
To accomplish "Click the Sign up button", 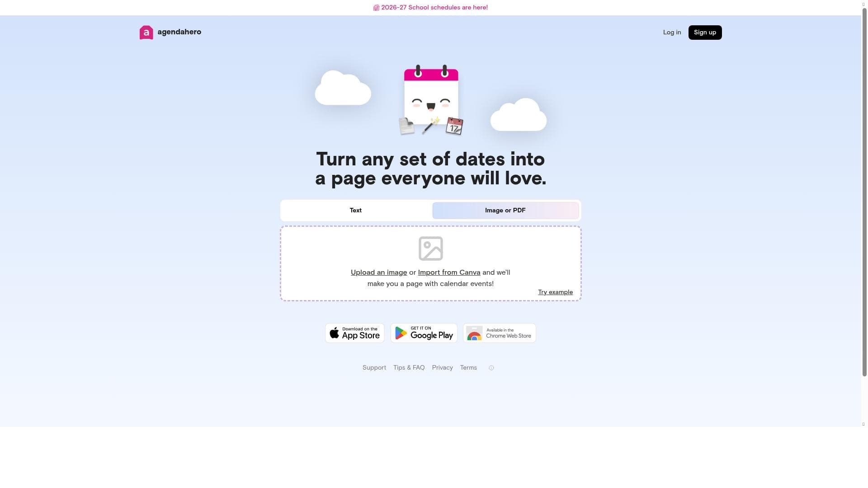I will [705, 33].
